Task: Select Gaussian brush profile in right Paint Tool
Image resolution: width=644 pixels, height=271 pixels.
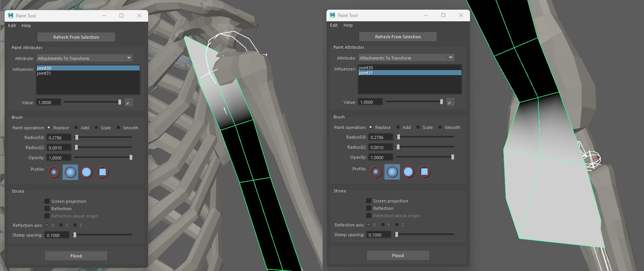Action: [376, 172]
